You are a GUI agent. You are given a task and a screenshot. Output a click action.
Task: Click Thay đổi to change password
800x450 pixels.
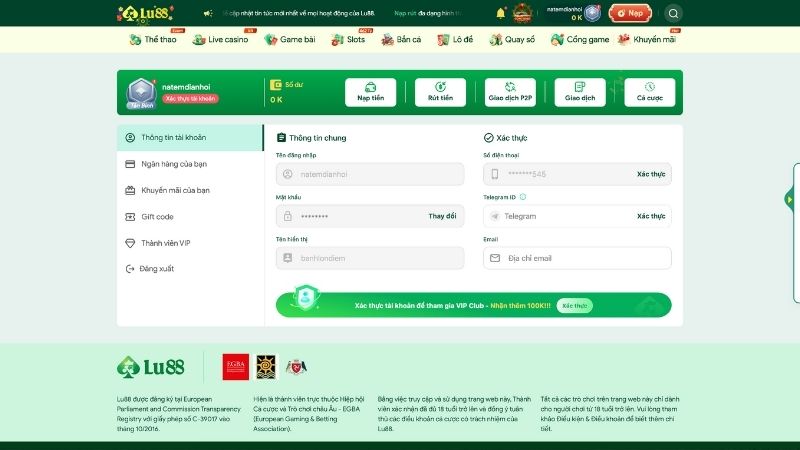(x=442, y=216)
